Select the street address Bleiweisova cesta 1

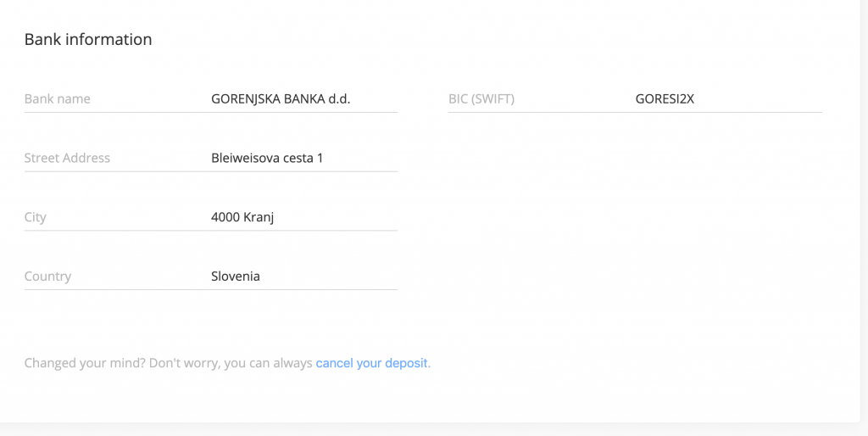tap(267, 158)
